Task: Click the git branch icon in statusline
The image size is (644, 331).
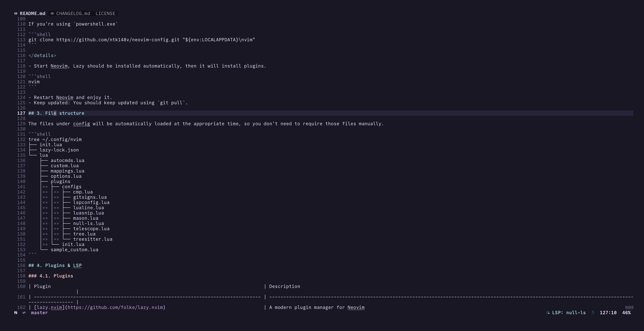Action: click(x=24, y=313)
